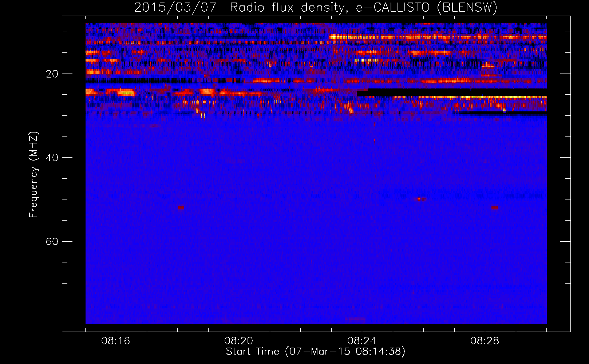Click the 40 MHz frequency tick label
Viewport: 589px width, 364px height.
[52, 158]
